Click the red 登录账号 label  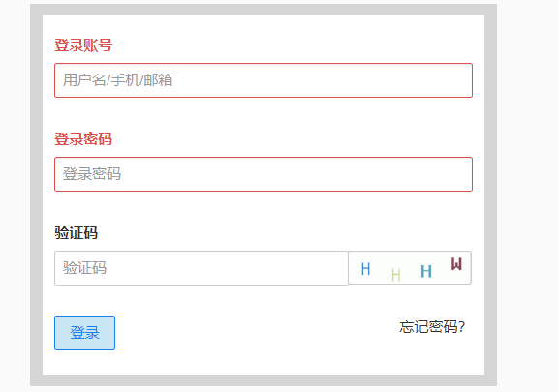pyautogui.click(x=83, y=45)
